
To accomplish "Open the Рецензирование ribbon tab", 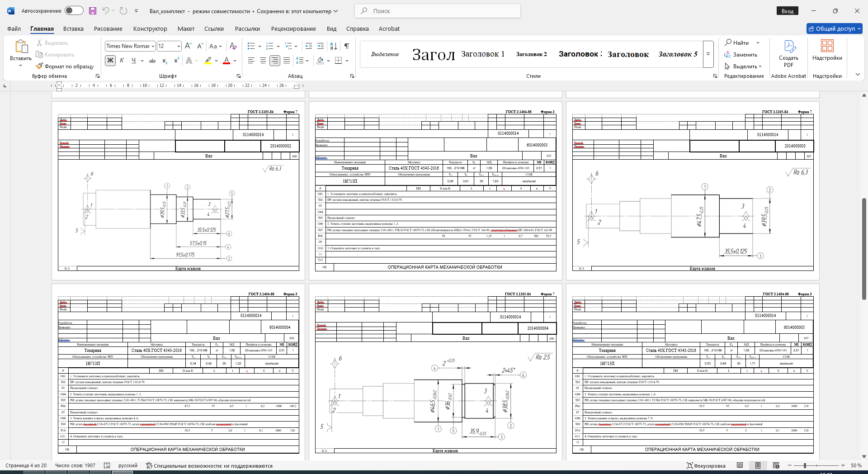I will click(293, 28).
